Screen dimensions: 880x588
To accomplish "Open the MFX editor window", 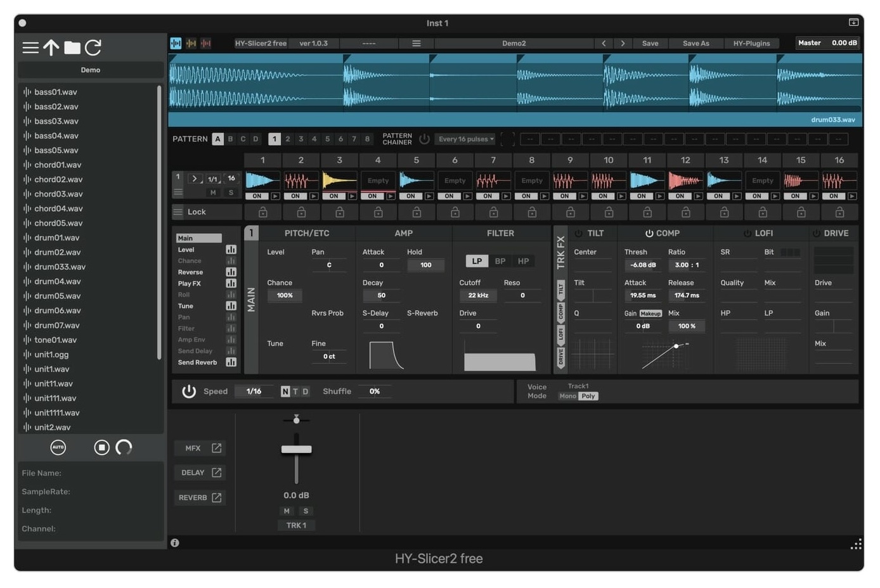I will tap(200, 448).
